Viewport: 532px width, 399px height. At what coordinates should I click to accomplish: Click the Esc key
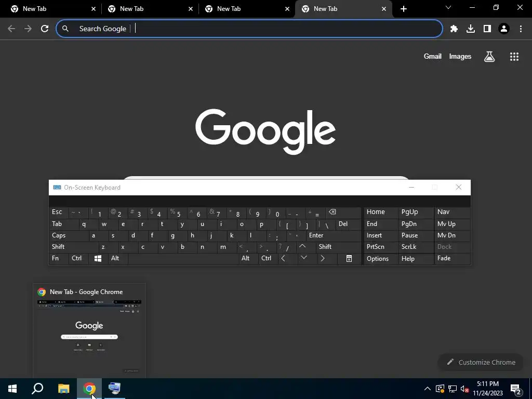click(58, 212)
